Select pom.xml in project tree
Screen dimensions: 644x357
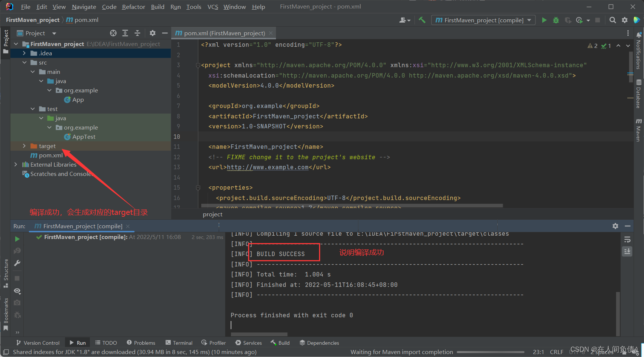(46, 155)
